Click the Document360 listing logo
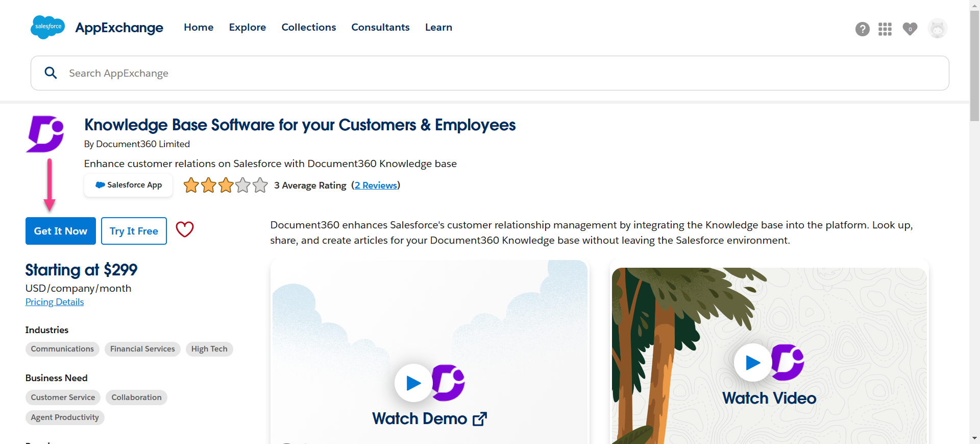 [45, 134]
